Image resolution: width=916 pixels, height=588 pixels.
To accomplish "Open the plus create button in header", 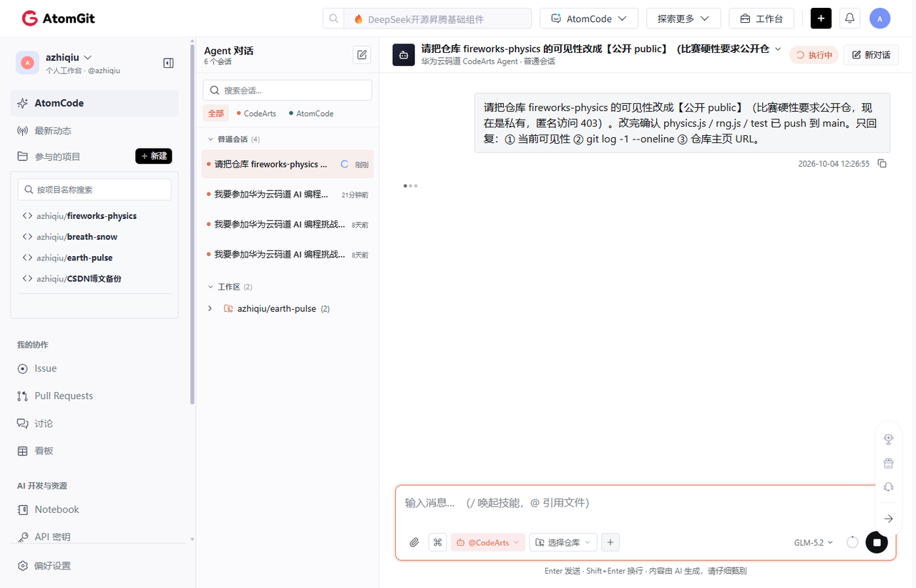I will pyautogui.click(x=821, y=19).
